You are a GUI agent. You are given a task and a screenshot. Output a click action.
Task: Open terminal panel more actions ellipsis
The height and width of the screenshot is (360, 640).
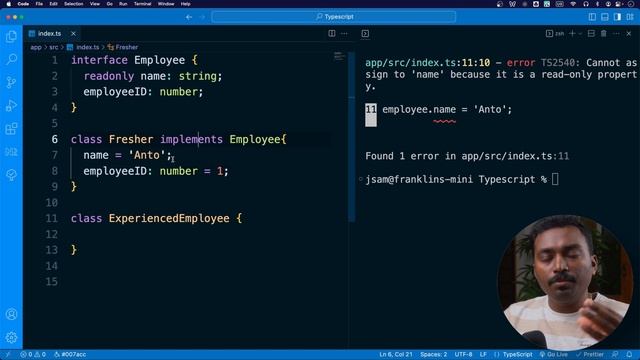coord(616,33)
